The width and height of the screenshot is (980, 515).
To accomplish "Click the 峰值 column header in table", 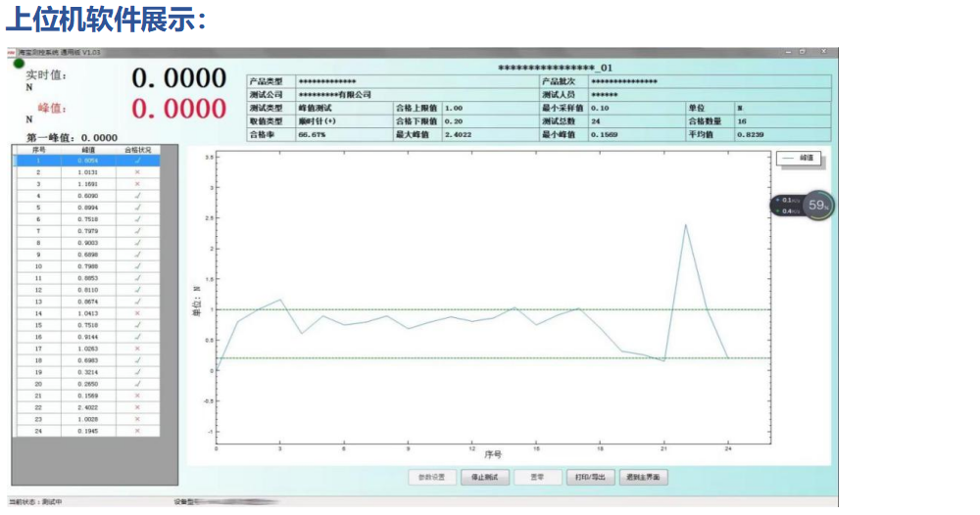I will click(x=89, y=150).
